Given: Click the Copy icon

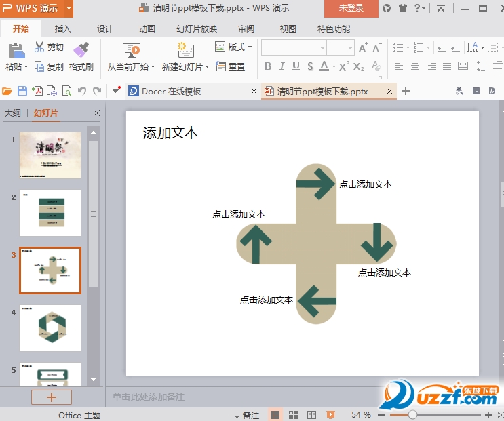Looking at the screenshot, I should coord(39,66).
